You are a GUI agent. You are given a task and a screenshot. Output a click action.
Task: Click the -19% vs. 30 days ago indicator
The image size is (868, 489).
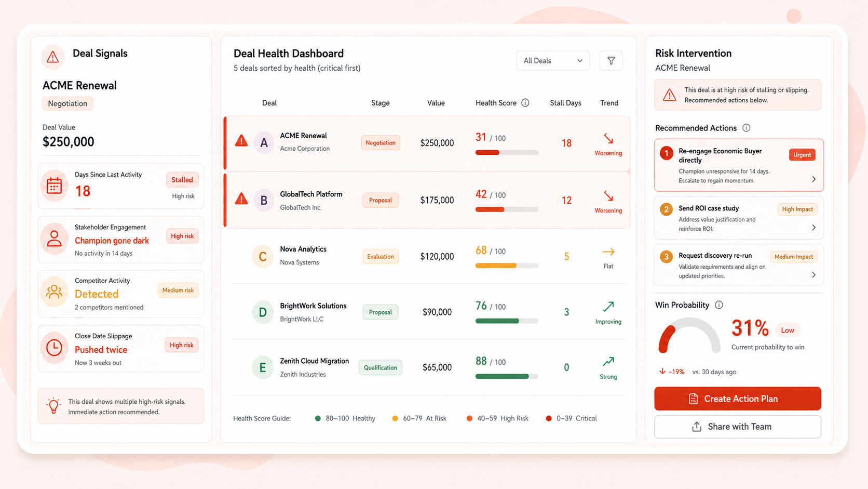click(698, 372)
